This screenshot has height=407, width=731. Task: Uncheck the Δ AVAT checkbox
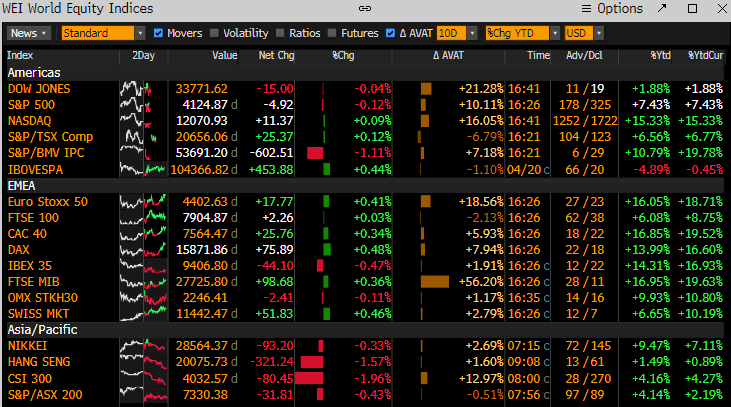click(x=391, y=33)
